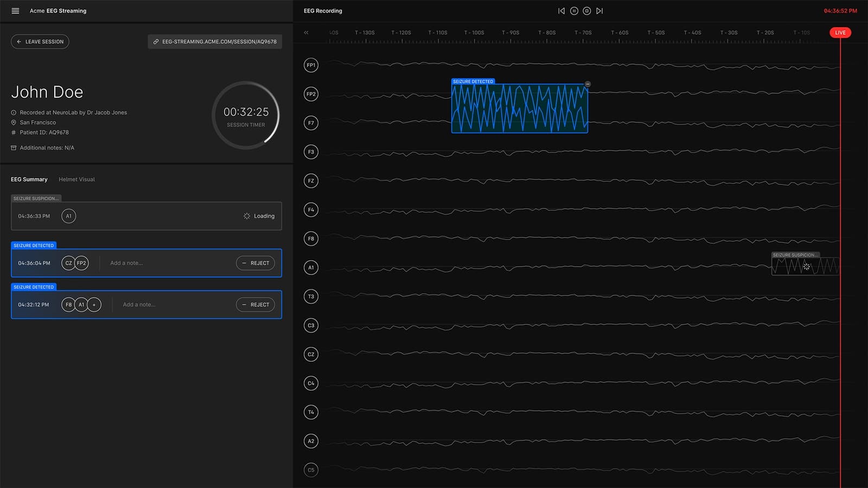Jump to the LIVE timeline marker
868x488 pixels.
coord(840,33)
